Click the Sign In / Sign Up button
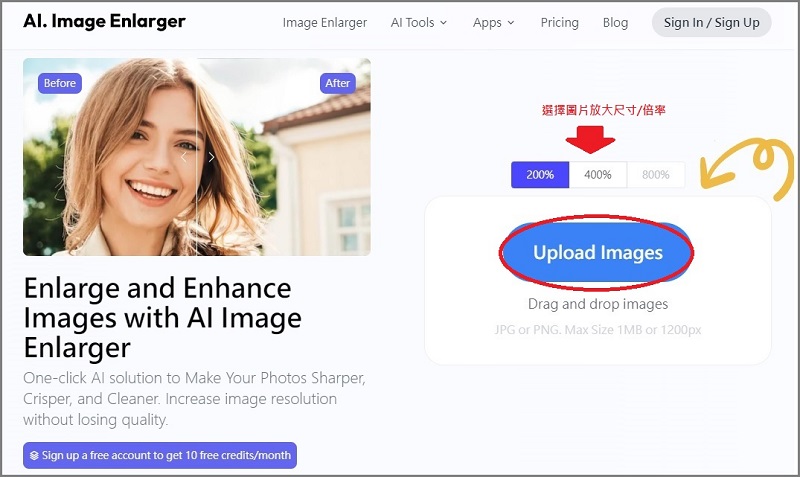The image size is (800, 477). coord(711,23)
